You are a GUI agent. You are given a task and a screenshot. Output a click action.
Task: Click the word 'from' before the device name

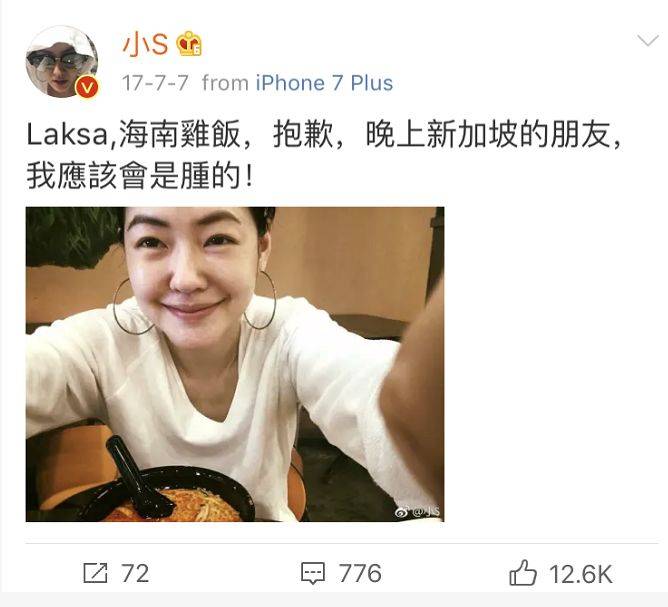(225, 83)
